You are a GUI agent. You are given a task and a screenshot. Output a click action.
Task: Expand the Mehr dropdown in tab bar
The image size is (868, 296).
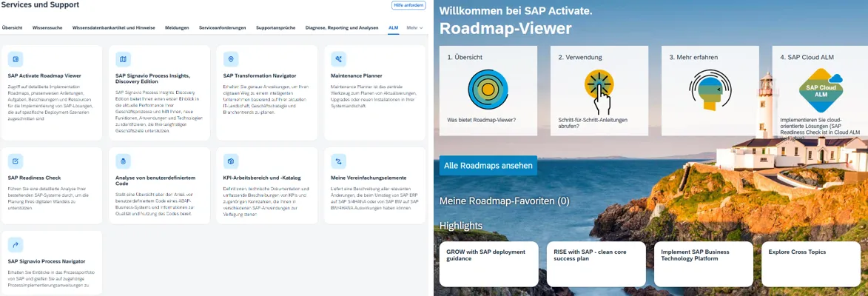point(415,27)
